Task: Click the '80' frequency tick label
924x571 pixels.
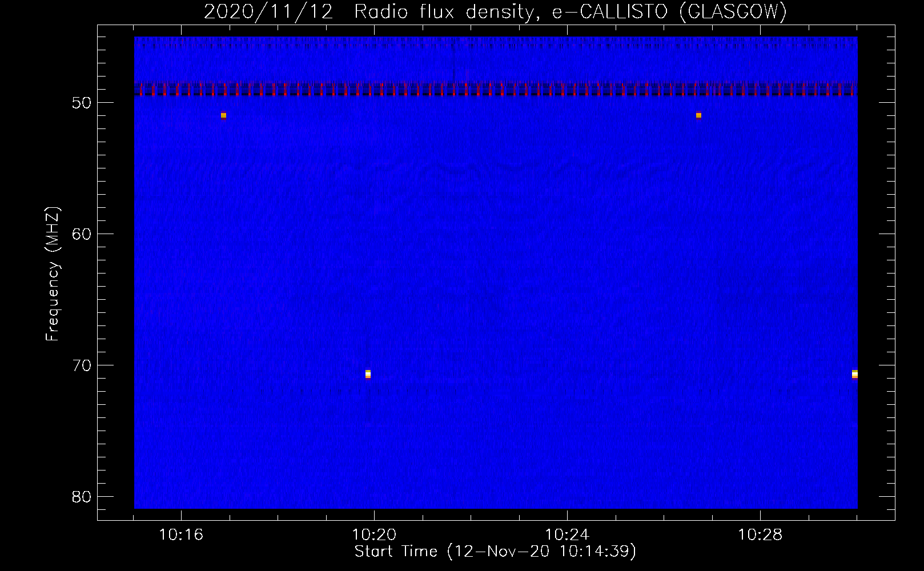Action: (x=81, y=497)
